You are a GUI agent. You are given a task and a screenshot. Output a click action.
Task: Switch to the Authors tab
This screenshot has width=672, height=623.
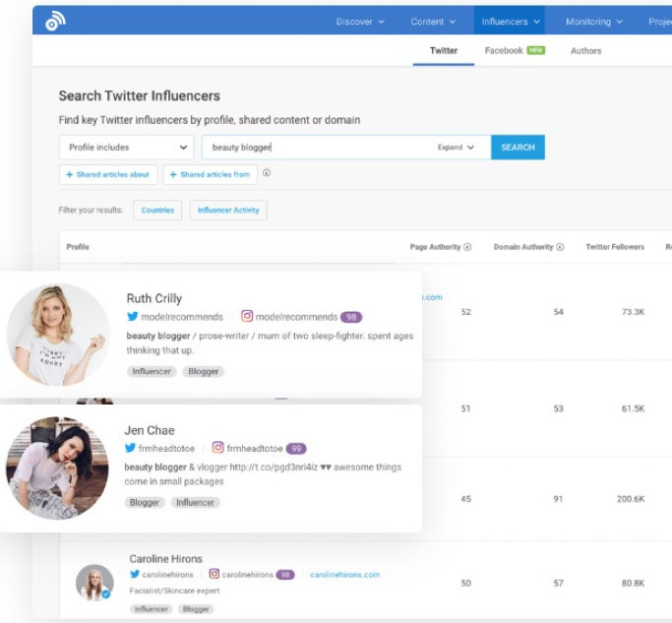pos(585,51)
